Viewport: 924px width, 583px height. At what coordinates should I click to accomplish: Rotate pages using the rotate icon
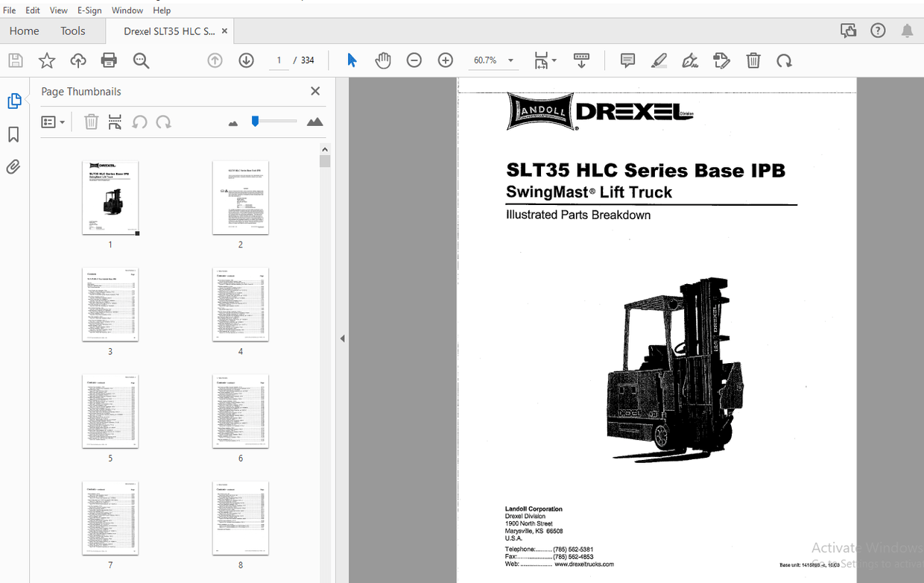[784, 60]
